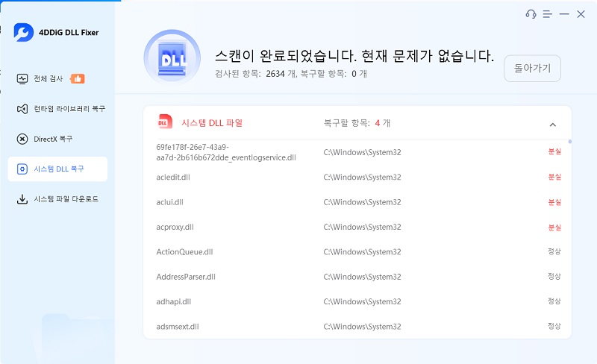Select the 전체 검사 menu item
This screenshot has width=597, height=364.
[49, 78]
